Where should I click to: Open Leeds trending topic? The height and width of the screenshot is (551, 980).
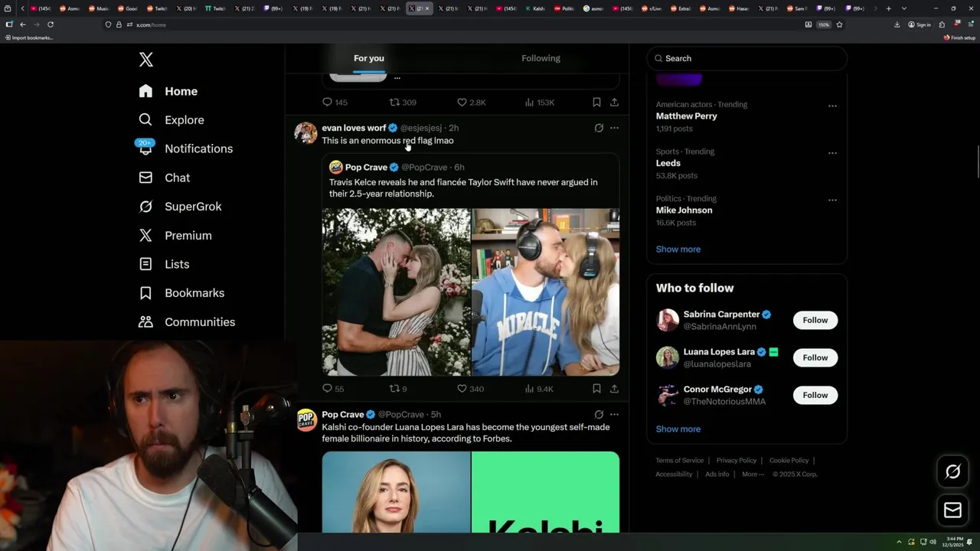[x=668, y=163]
